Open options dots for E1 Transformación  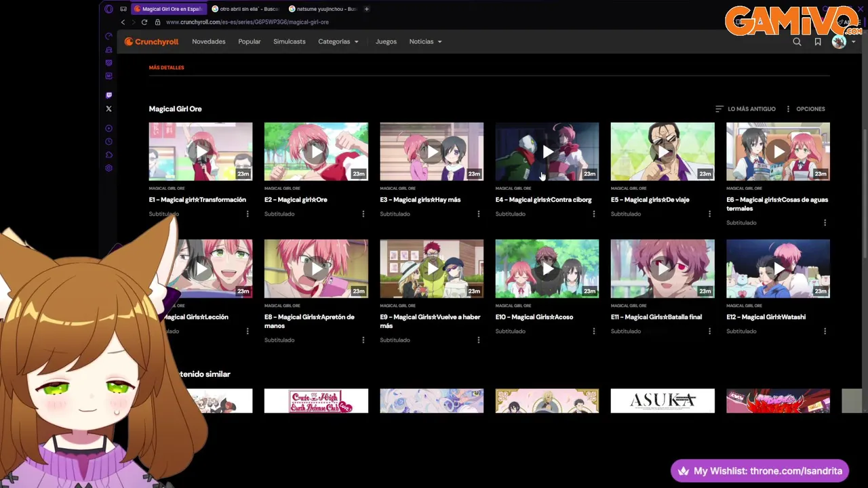tap(248, 214)
